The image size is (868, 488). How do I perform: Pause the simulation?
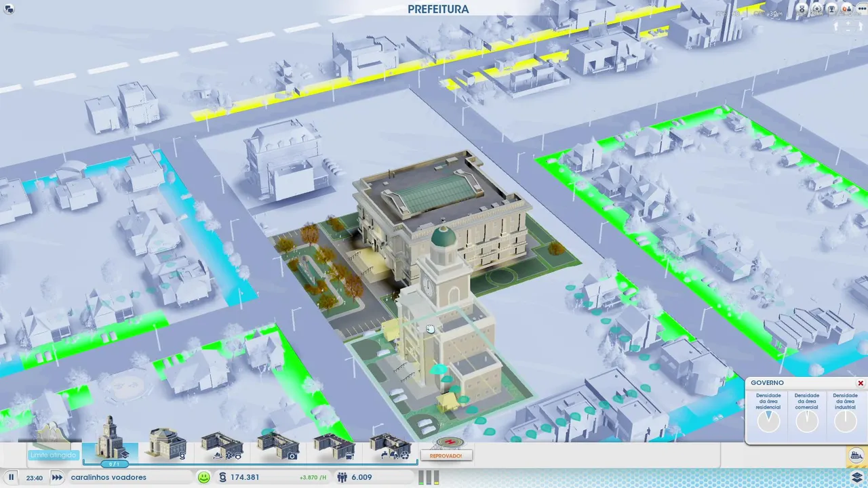click(11, 477)
